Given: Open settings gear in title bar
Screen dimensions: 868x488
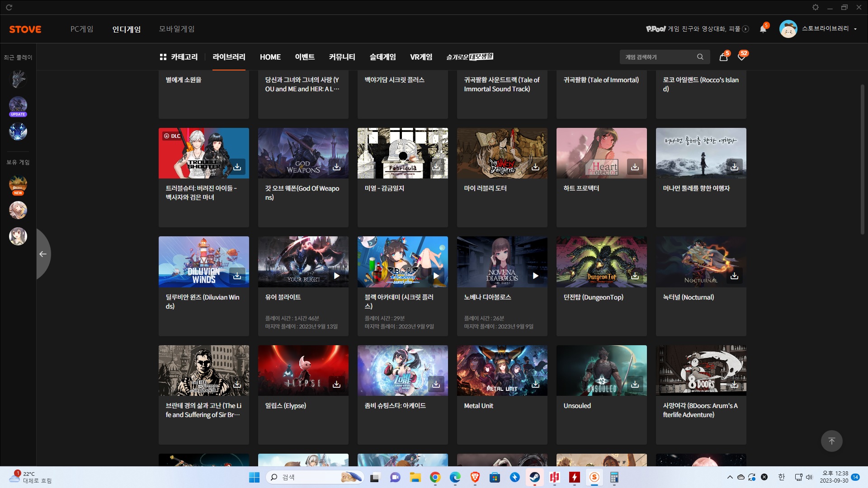Looking at the screenshot, I should [816, 7].
